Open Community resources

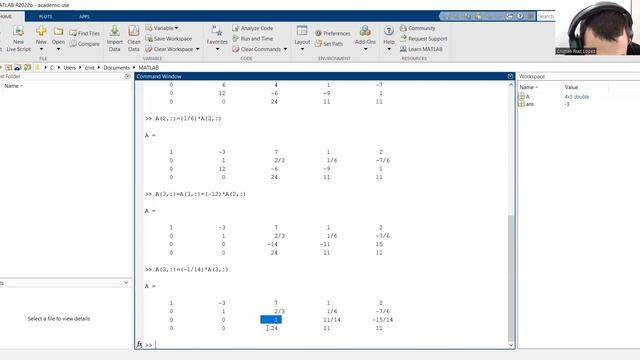point(418,28)
